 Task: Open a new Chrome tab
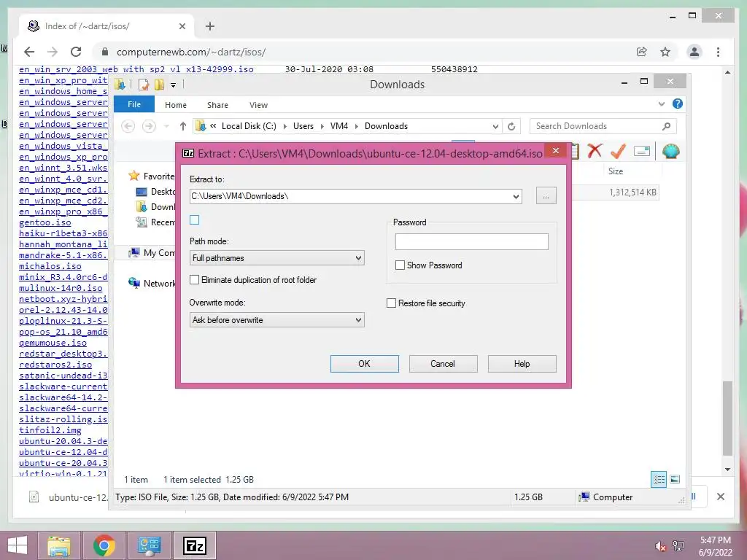point(209,26)
